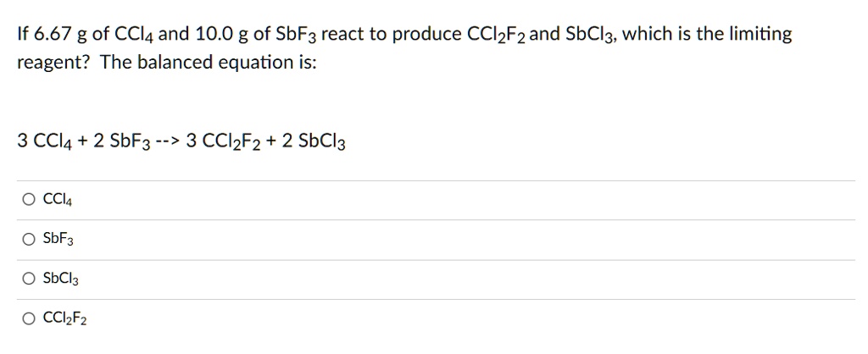868x354 pixels.
Task: Choose the SbF3 radio option
Action: (29, 240)
